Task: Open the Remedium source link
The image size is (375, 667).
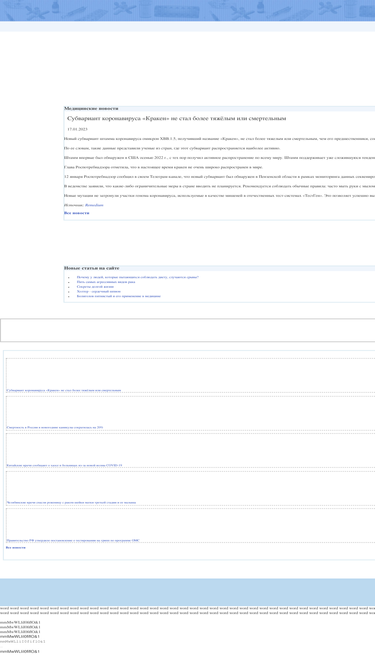Action: coord(94,205)
